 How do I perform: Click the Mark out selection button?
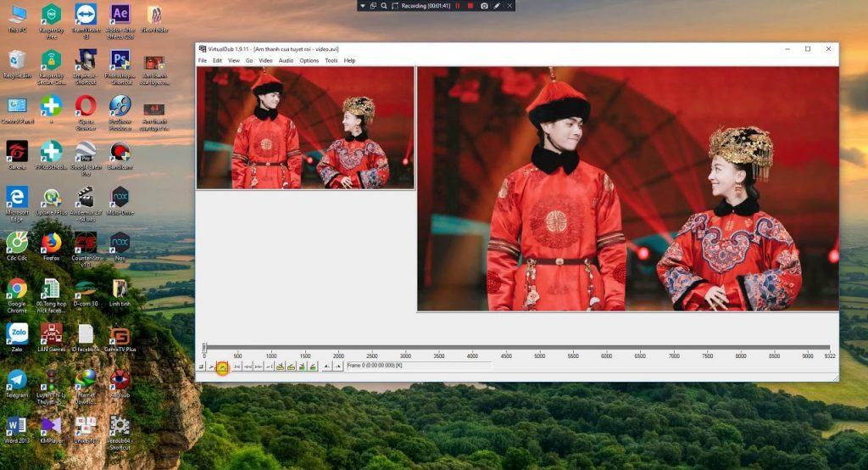tap(338, 366)
